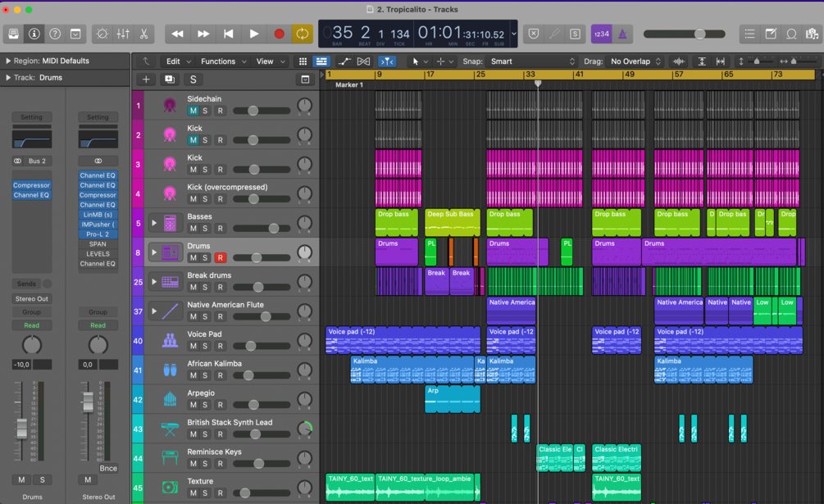Open the Loop Browser icon
The width and height of the screenshot is (824, 504).
(x=791, y=34)
